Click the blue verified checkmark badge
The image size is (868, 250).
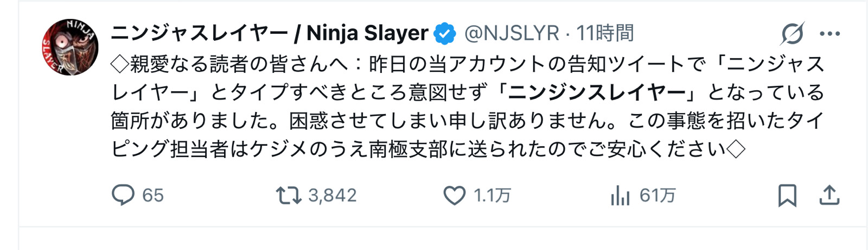click(x=445, y=34)
